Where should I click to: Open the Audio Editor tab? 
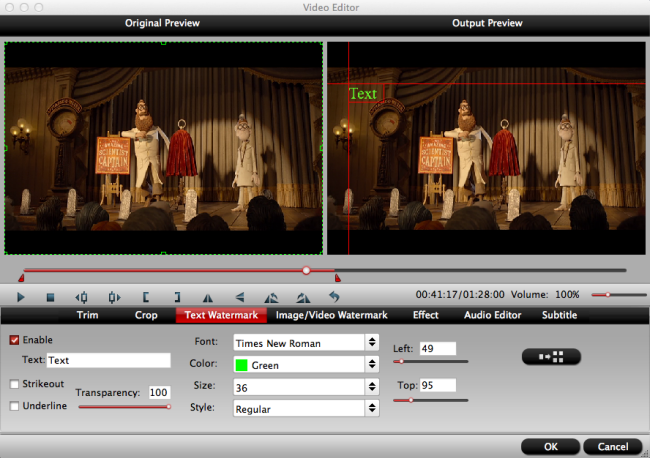(492, 315)
